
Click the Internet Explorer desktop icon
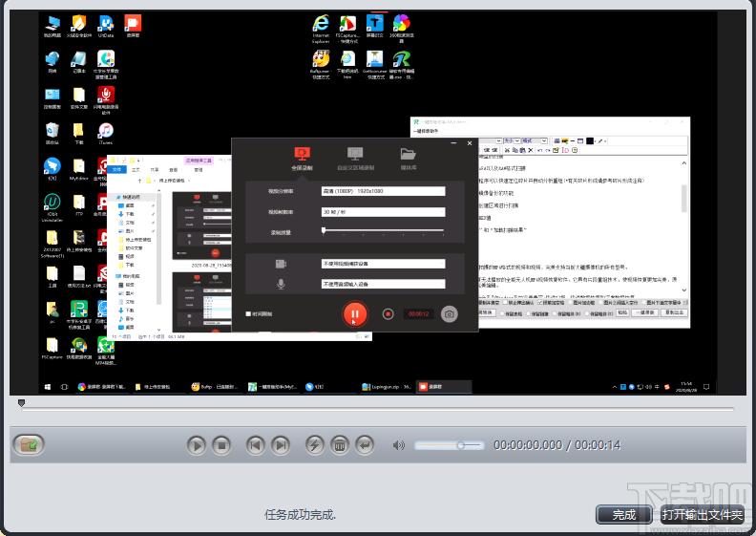click(x=321, y=28)
